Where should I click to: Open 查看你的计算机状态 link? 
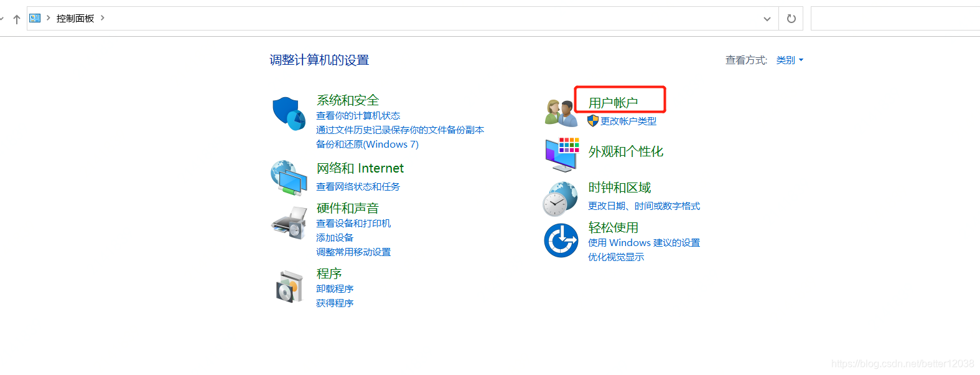tap(358, 116)
